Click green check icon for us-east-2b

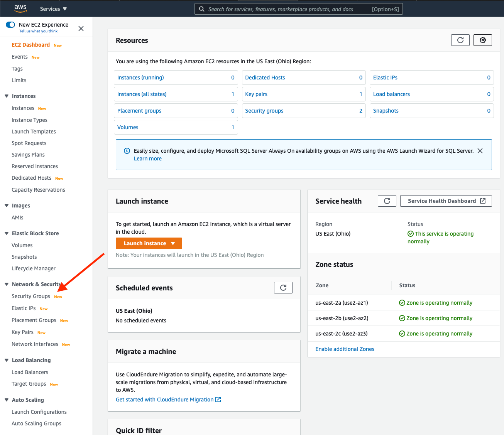pos(402,318)
